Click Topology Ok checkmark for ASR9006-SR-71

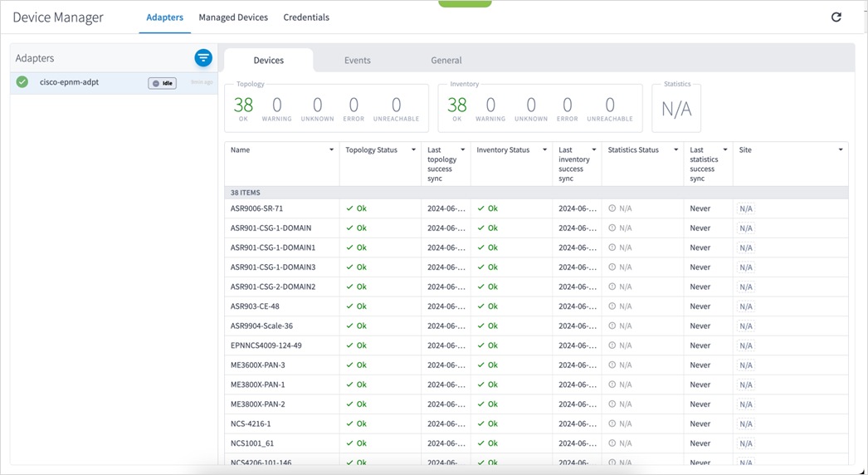click(350, 208)
